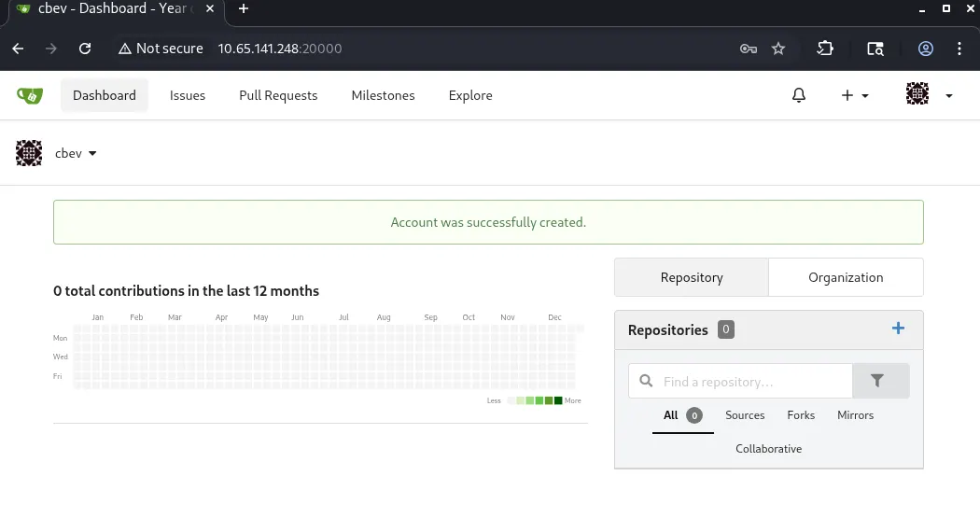
Task: Click the darkest green heatmap legend square
Action: point(558,400)
